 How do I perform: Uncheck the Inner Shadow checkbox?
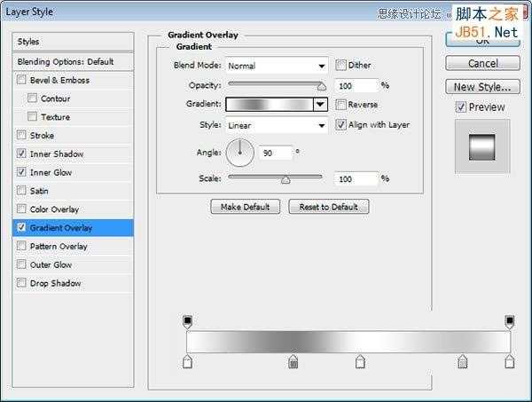click(21, 154)
